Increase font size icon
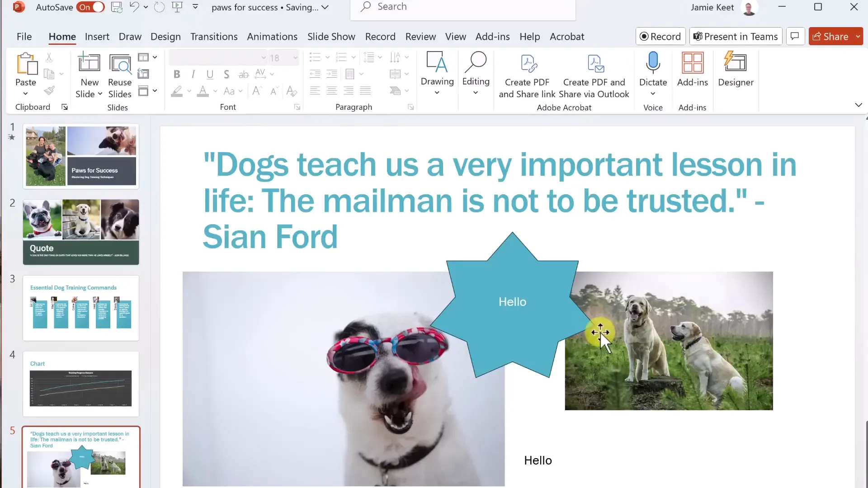 (257, 91)
